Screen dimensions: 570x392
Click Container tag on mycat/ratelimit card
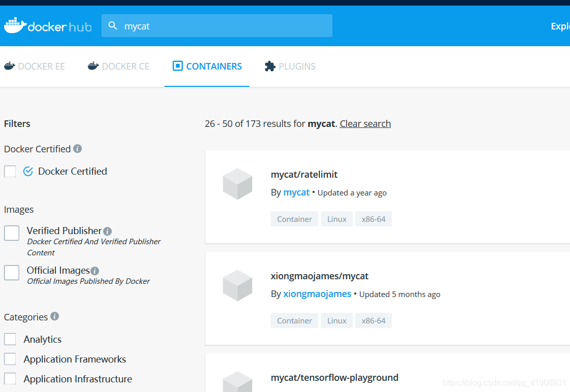(294, 219)
